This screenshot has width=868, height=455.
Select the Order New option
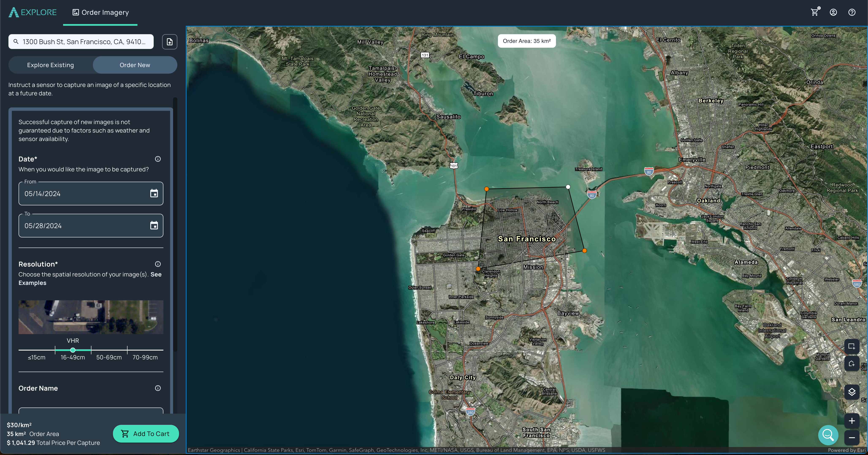[134, 65]
